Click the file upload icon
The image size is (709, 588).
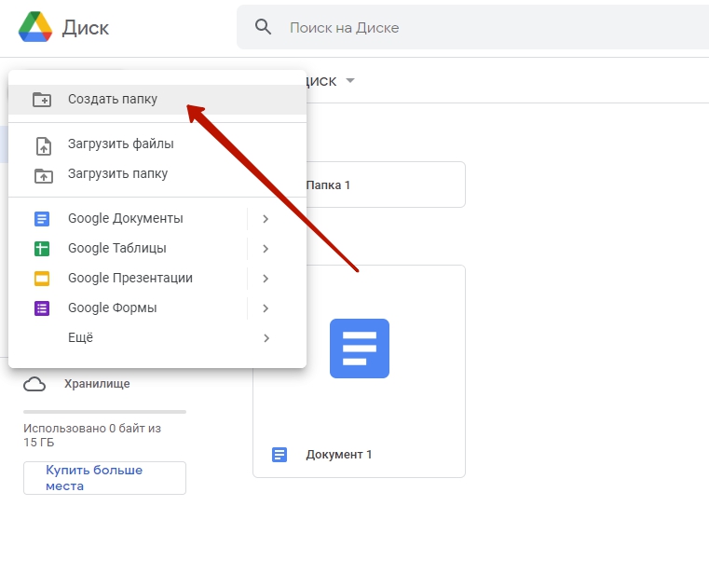[44, 146]
